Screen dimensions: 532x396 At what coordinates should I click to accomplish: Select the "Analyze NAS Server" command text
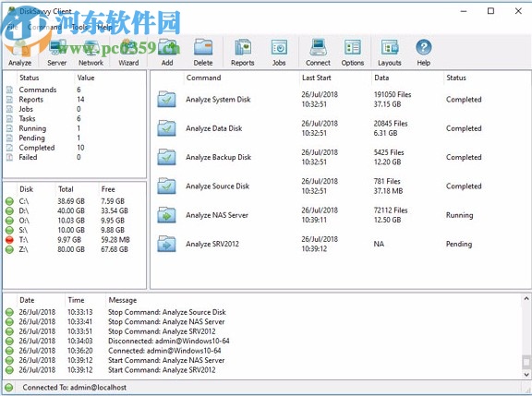pos(217,215)
